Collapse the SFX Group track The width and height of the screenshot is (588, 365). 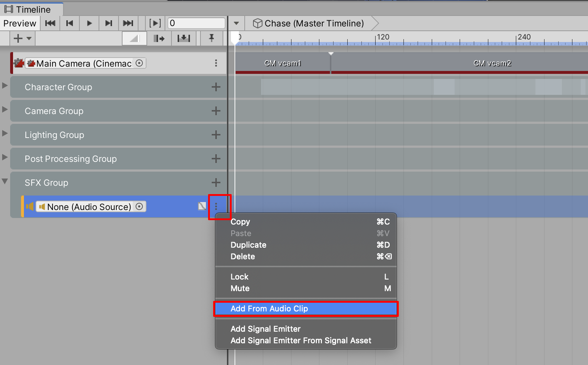pyautogui.click(x=5, y=181)
